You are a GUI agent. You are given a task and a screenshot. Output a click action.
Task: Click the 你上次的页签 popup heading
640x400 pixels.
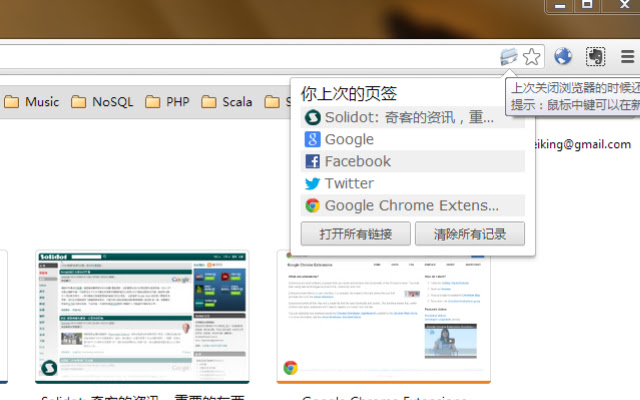point(349,93)
